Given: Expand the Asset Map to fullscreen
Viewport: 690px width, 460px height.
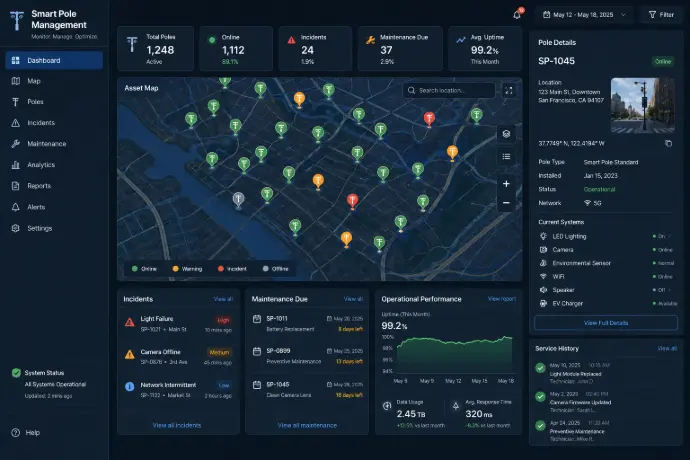Looking at the screenshot, I should point(509,91).
